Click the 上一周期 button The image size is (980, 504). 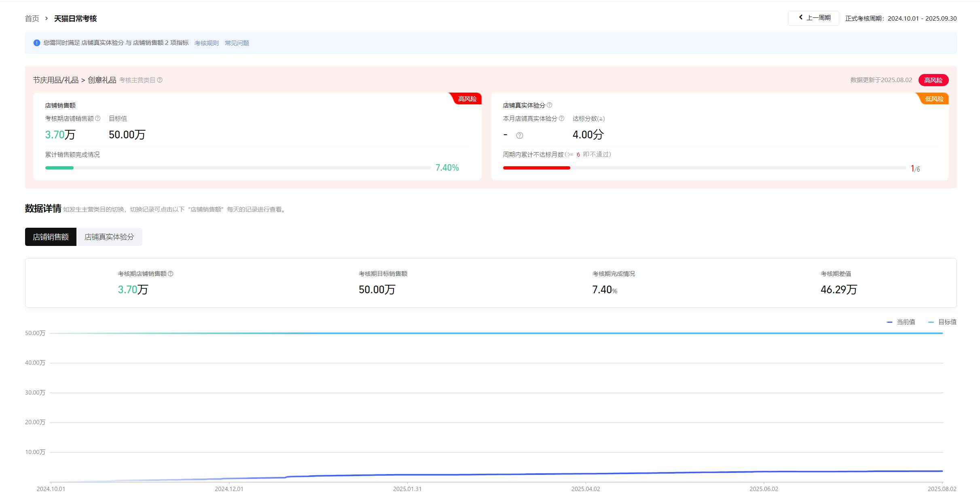point(813,18)
